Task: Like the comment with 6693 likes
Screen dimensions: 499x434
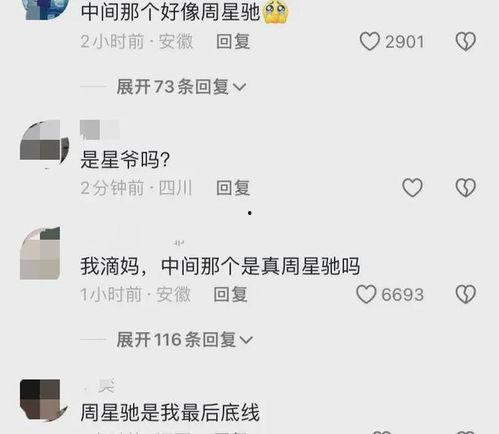Action: [x=366, y=294]
